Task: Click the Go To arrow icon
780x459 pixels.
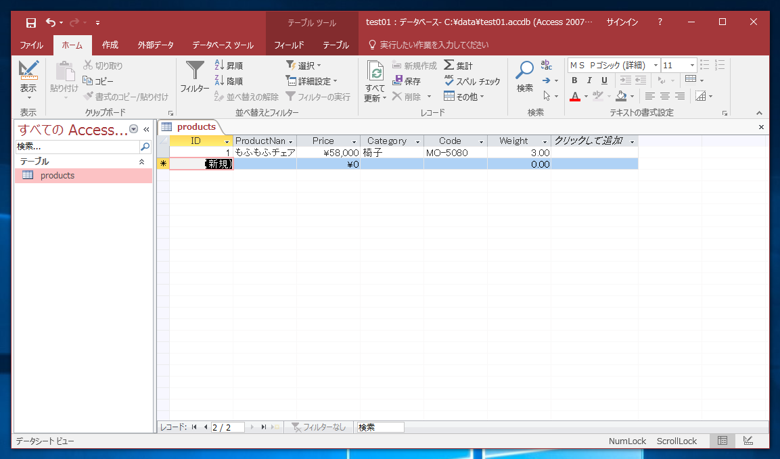Action: click(546, 81)
